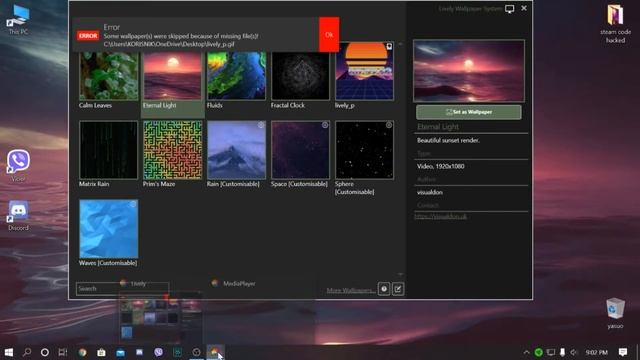Image resolution: width=640 pixels, height=360 pixels.
Task: Click Set as Wallpaper button
Action: [469, 112]
